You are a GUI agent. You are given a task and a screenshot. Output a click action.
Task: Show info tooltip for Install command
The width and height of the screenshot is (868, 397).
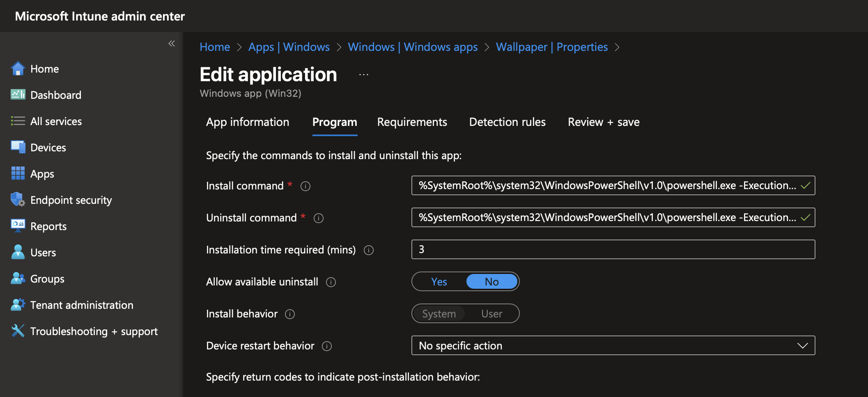click(x=305, y=186)
